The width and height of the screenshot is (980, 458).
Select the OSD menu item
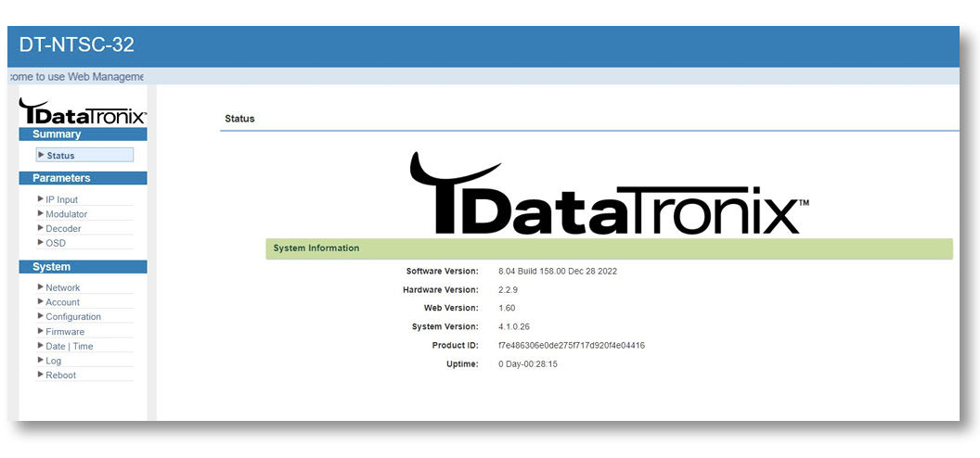tap(56, 243)
